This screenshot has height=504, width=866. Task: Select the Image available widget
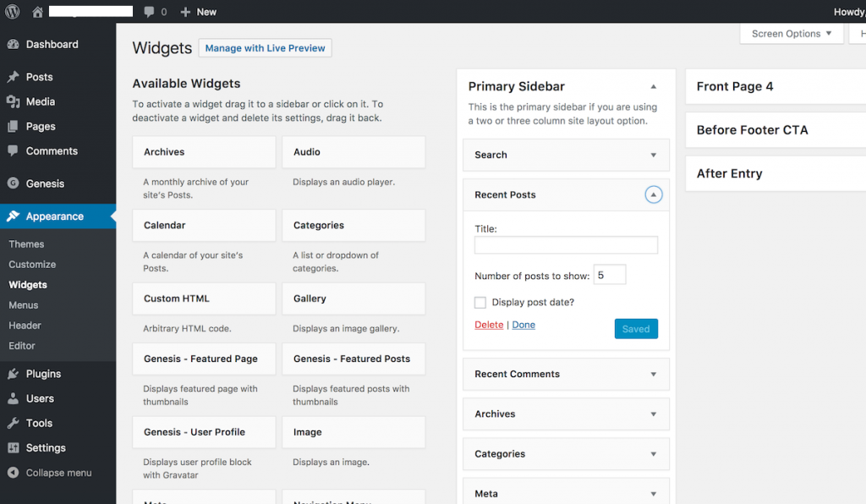coord(354,432)
